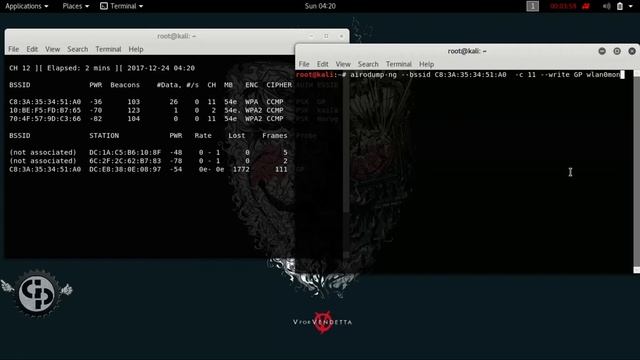Click station 6C:2F:2C:62:B7:83

[125, 161]
